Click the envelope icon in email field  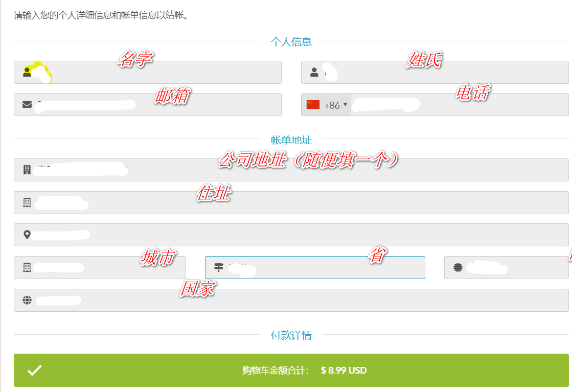click(27, 104)
